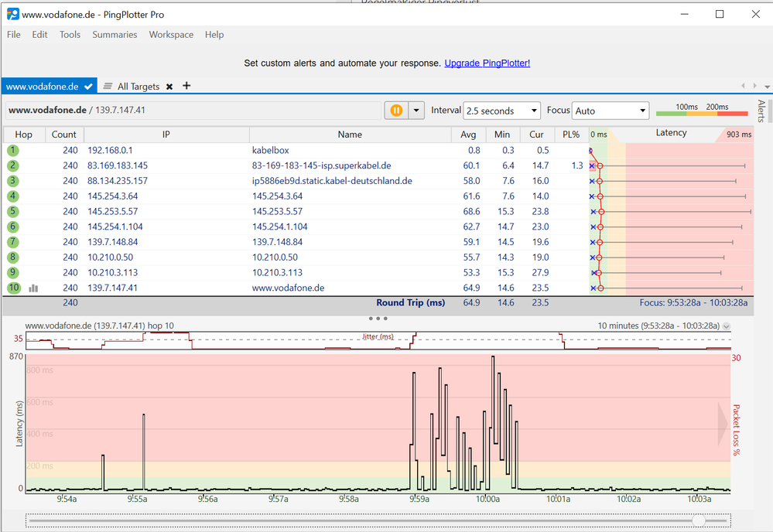Screen dimensions: 773x532
Task: Open the vertical Alerts side panel
Action: [761, 111]
